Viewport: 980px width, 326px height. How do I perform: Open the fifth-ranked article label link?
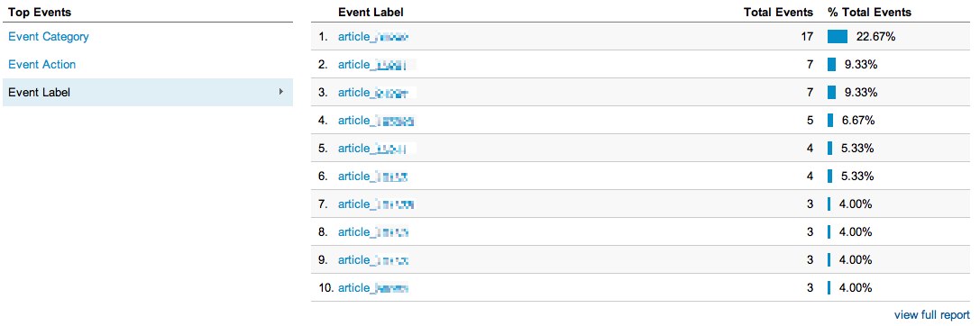(377, 148)
